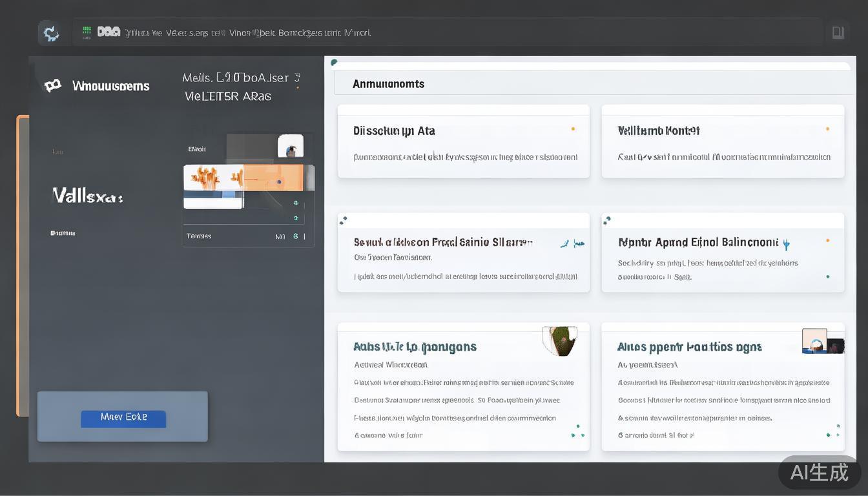
Task: Toggle the orange dot on Wılltamb Kontet card
Action: [x=827, y=129]
